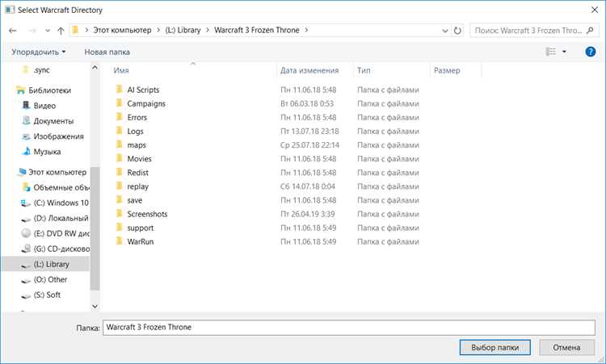Sort by the Дата изменения column

pyautogui.click(x=309, y=71)
